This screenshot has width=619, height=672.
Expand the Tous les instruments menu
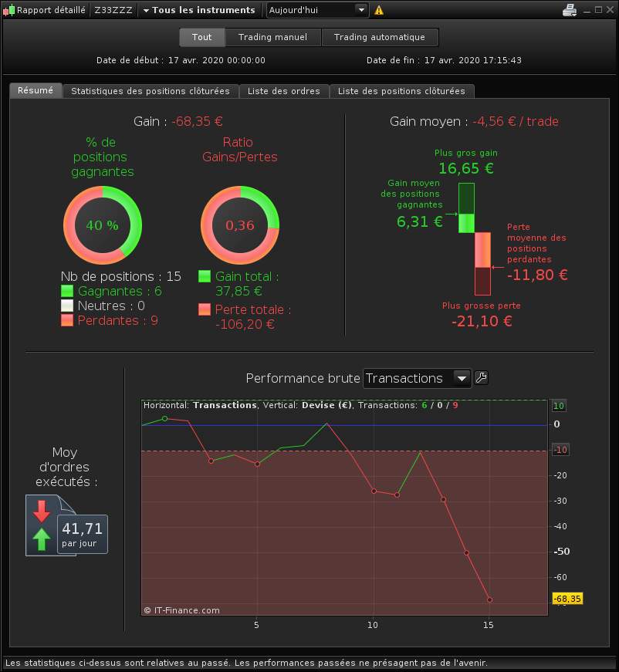[199, 10]
